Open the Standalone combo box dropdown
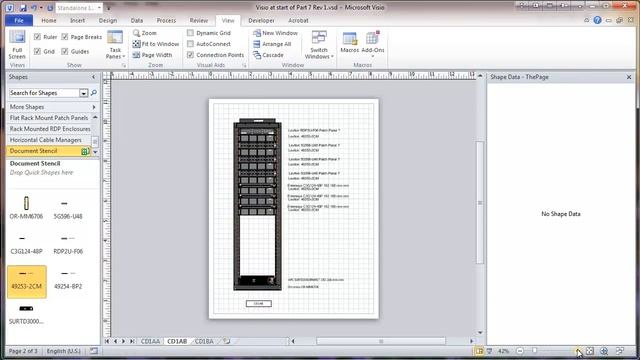Screen dimensions: 640x360 [99, 8]
